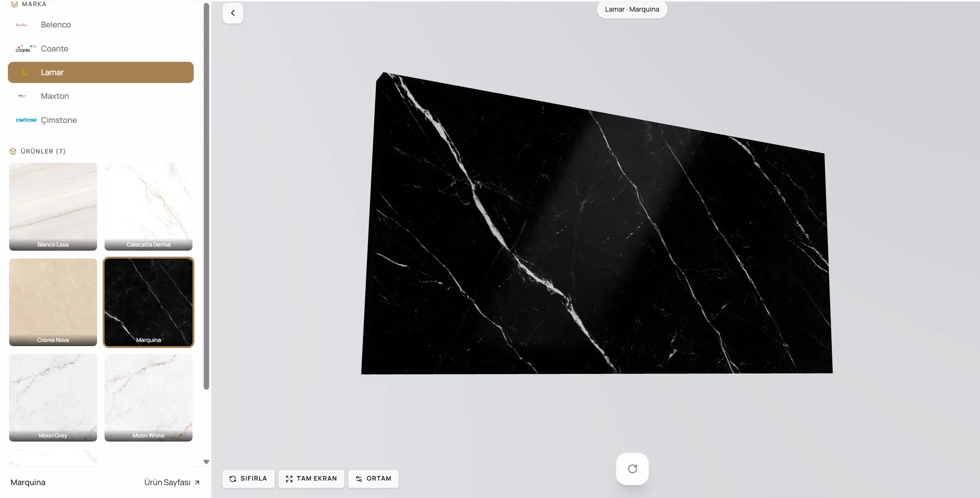This screenshot has height=498, width=980.
Task: Click the SIFIRLA reset button
Action: pyautogui.click(x=249, y=478)
